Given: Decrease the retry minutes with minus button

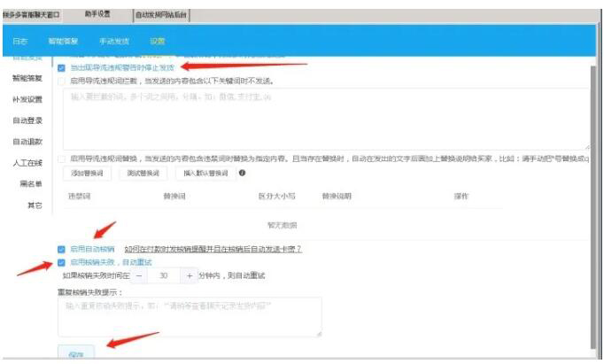Looking at the screenshot, I should [x=139, y=275].
